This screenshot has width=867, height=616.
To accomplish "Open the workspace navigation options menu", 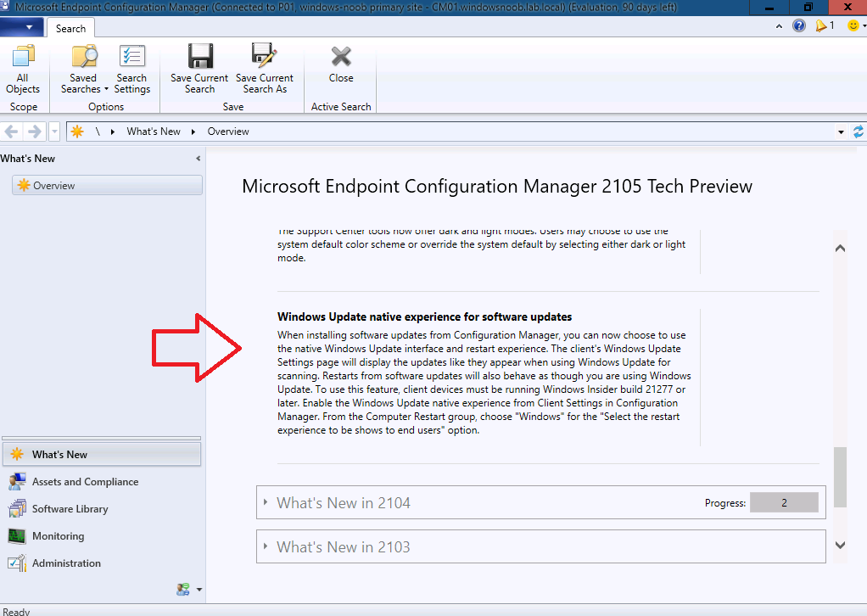I will pos(199,590).
